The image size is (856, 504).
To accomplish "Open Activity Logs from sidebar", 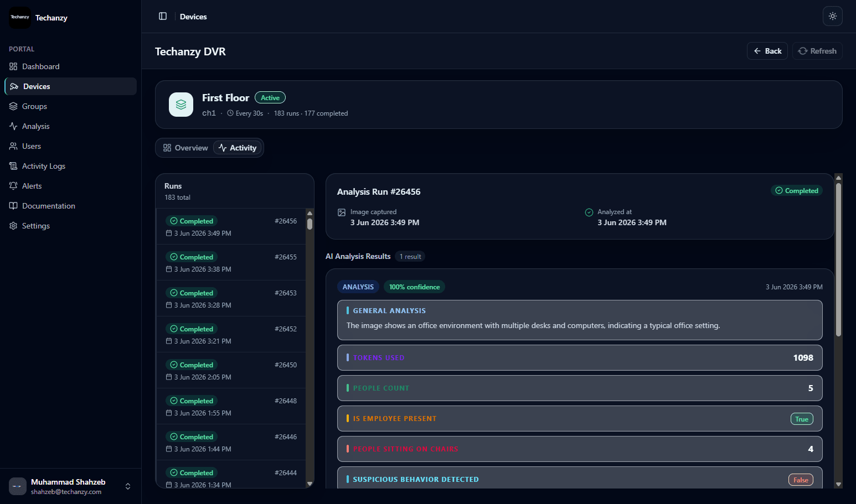I will pyautogui.click(x=71, y=166).
